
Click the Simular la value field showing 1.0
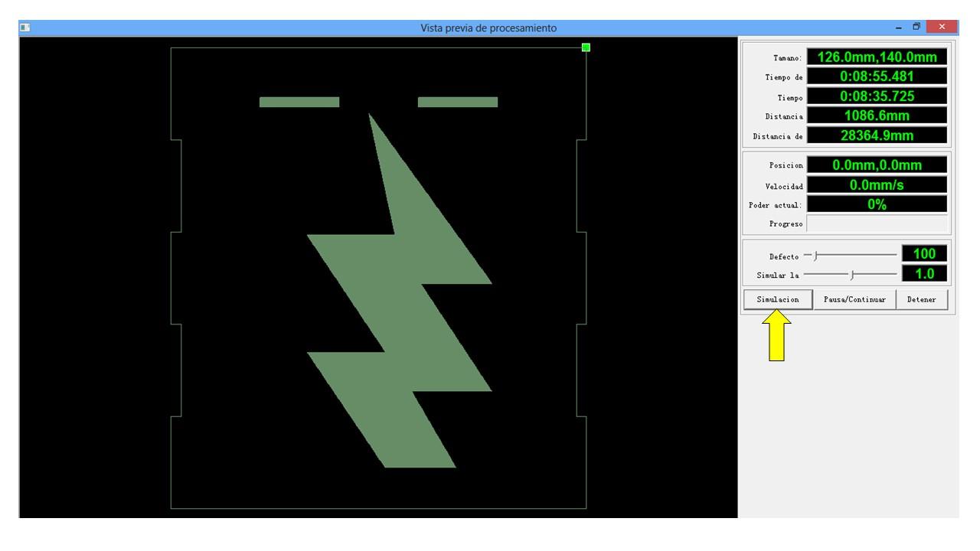[x=925, y=274]
